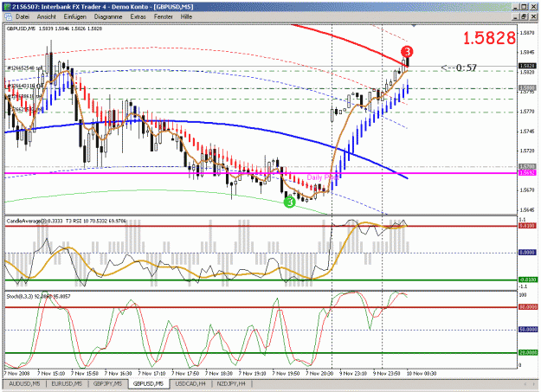Image resolution: width=541 pixels, height=392 pixels.
Task: Click the green number 3 signal marker
Action: click(289, 202)
